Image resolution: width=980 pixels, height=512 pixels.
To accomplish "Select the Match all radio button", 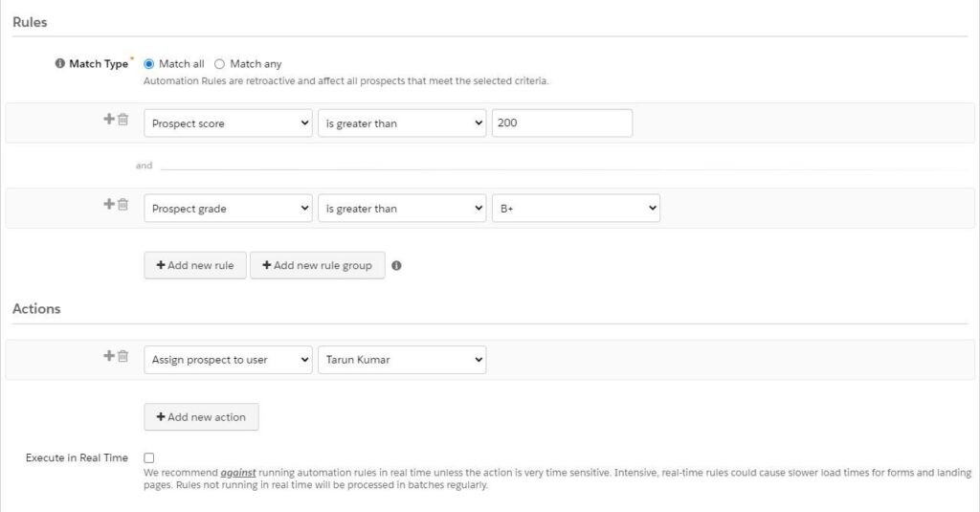I will click(x=148, y=64).
